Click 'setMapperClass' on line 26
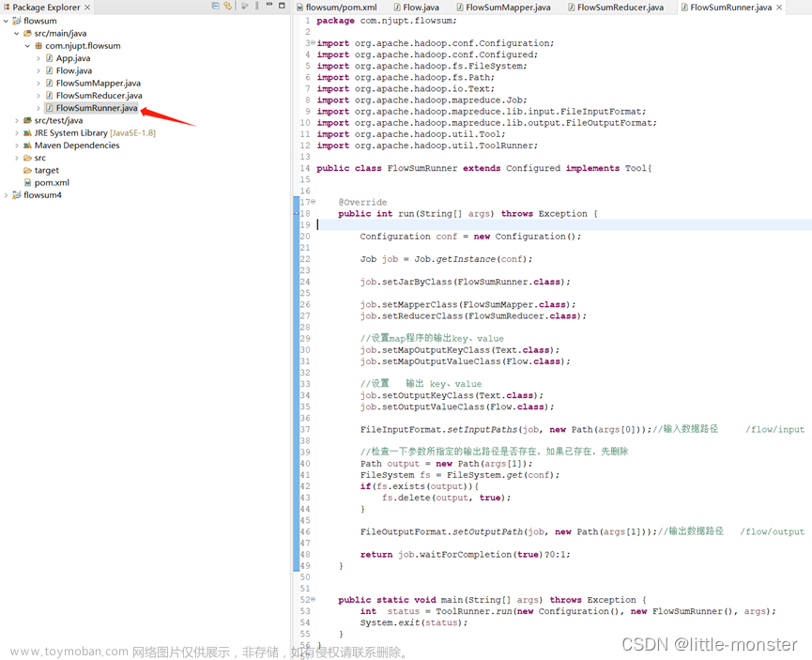 [420, 304]
